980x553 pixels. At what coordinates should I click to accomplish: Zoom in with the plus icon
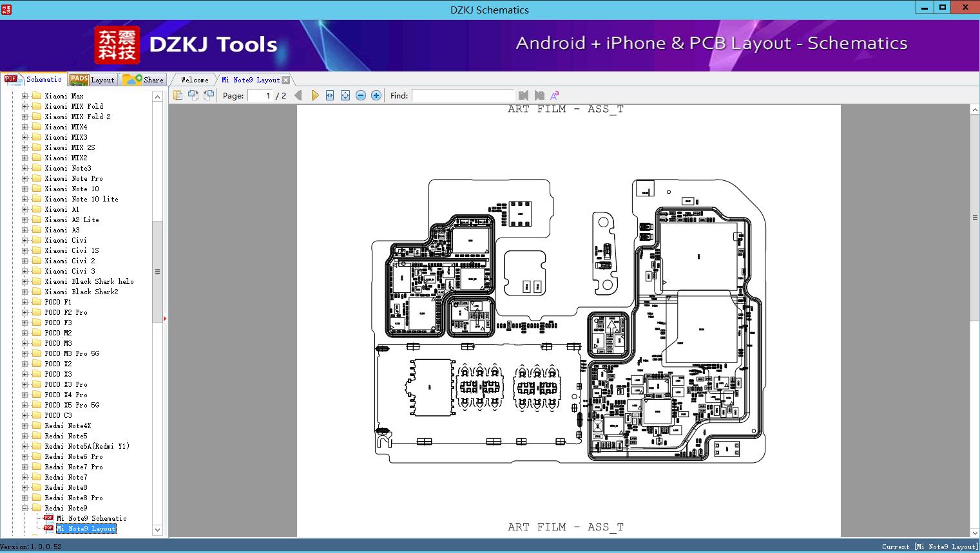pyautogui.click(x=376, y=95)
